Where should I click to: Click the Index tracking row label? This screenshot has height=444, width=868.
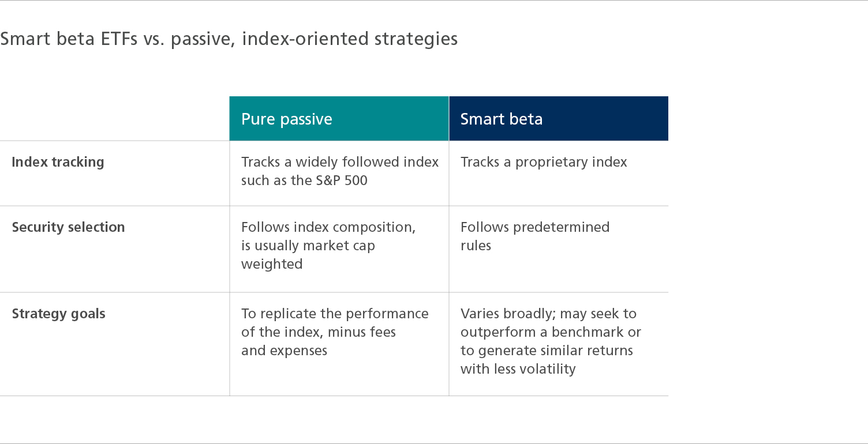(x=58, y=162)
